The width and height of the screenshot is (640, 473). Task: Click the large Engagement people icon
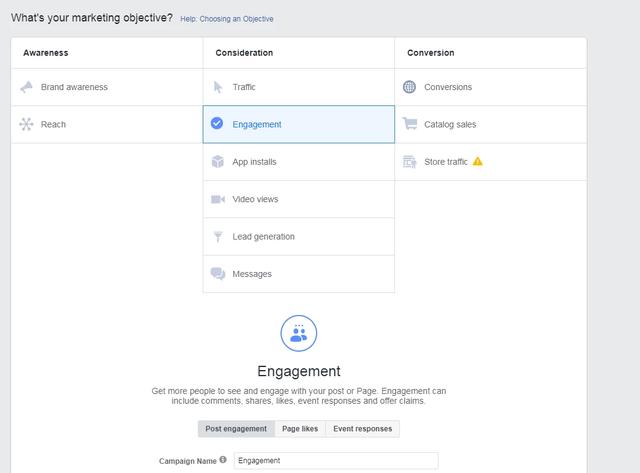[x=298, y=333]
